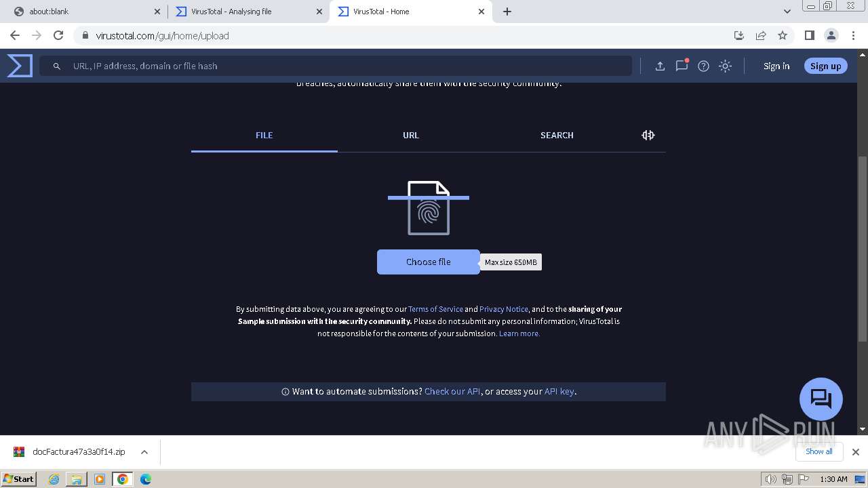Focus the URL, IP address, domain search field

click(x=336, y=66)
